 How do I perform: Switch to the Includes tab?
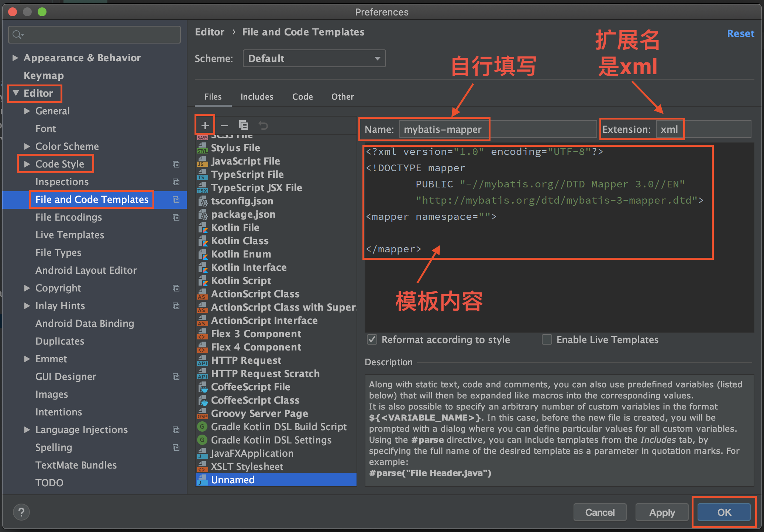[257, 97]
